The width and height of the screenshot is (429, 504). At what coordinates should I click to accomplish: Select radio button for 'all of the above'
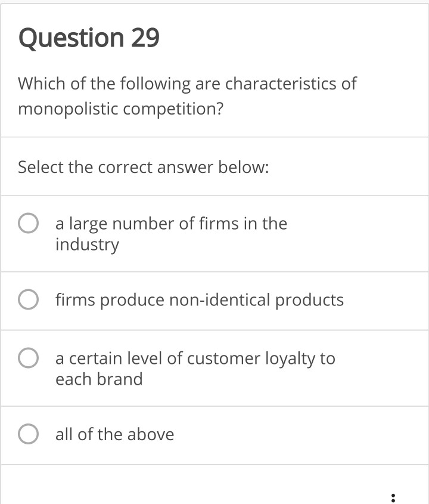pos(28,434)
